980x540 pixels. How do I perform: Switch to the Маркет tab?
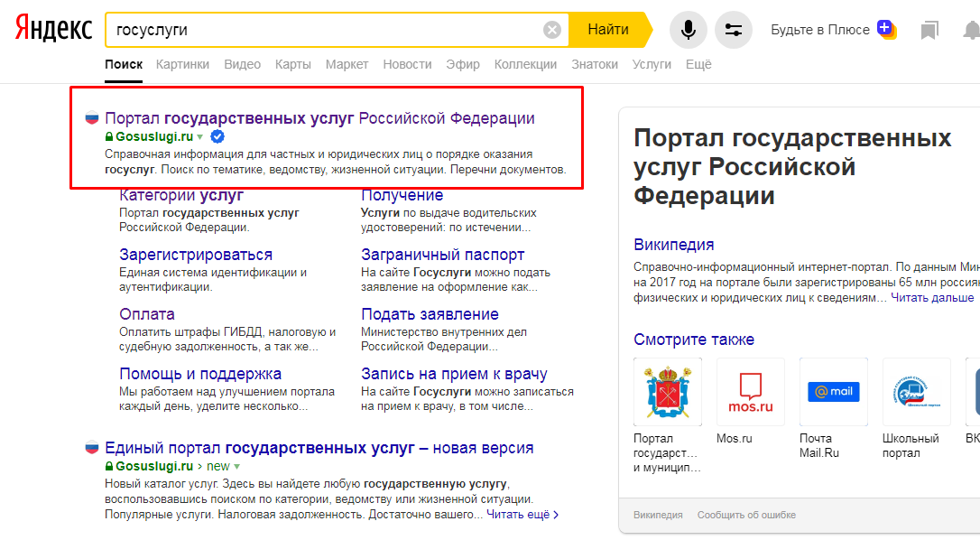[347, 64]
